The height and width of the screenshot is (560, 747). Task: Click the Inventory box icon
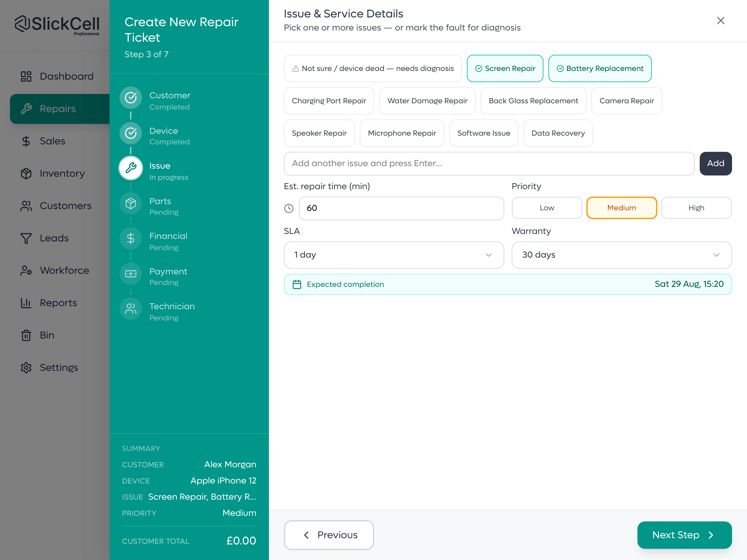(x=26, y=174)
